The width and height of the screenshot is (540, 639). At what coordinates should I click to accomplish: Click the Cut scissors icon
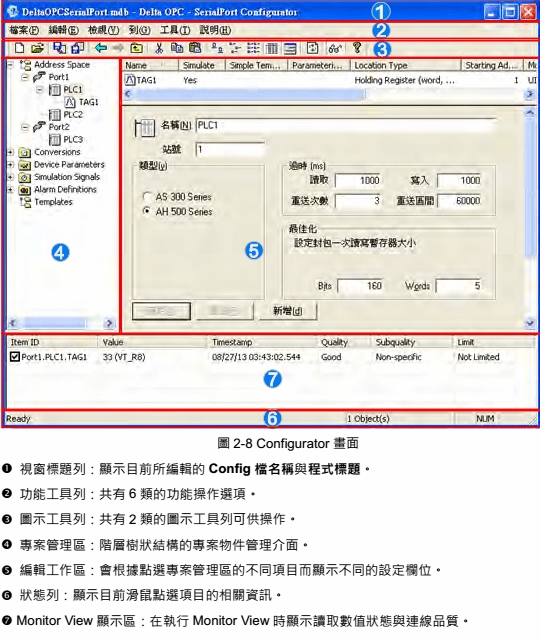point(159,48)
